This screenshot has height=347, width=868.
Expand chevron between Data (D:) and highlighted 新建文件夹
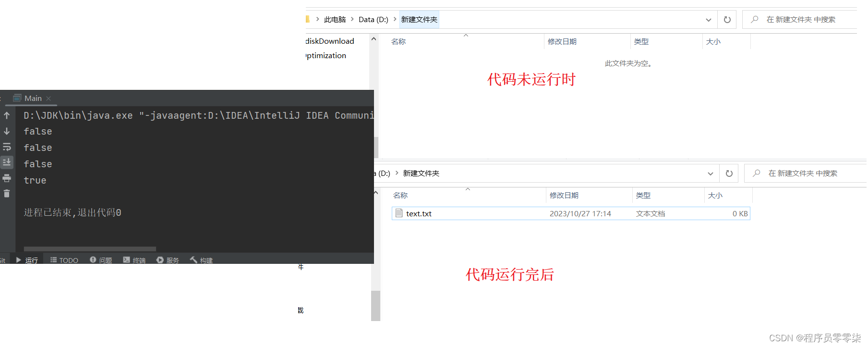tap(395, 19)
